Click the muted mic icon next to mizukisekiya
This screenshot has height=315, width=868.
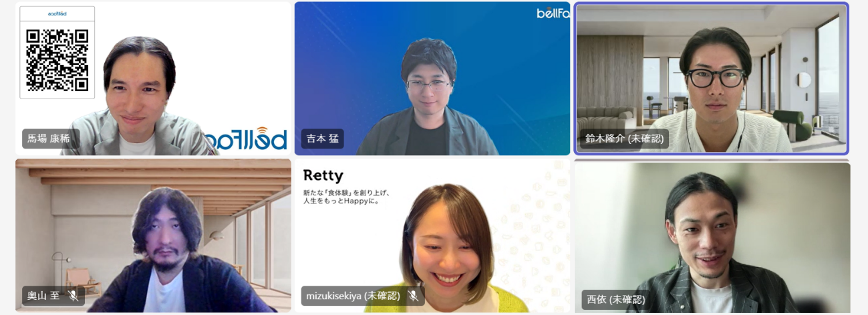coord(413,296)
